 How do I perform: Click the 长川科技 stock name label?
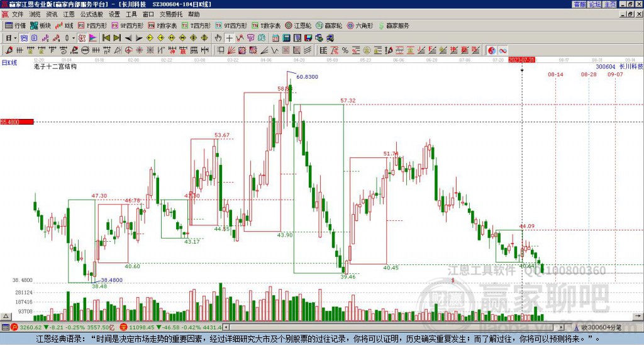631,66
